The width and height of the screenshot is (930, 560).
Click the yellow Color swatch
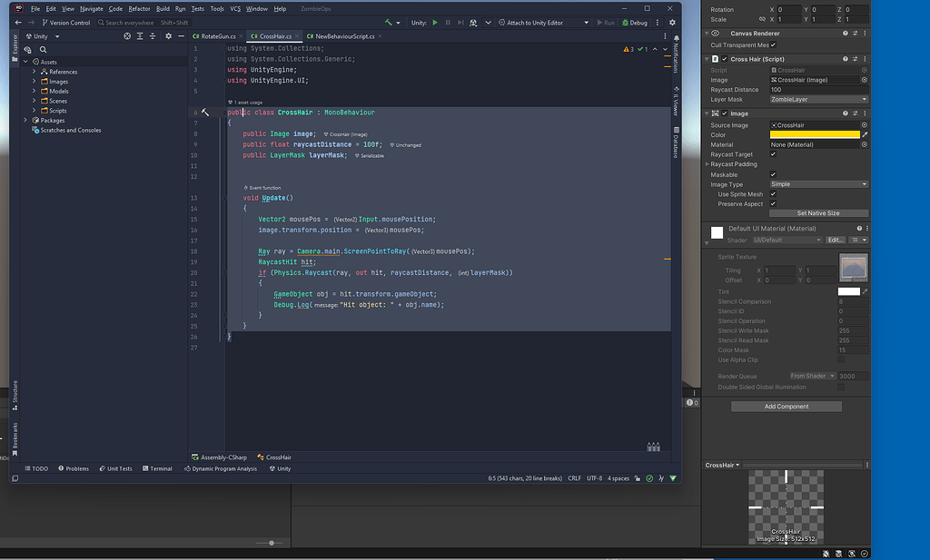pos(814,134)
